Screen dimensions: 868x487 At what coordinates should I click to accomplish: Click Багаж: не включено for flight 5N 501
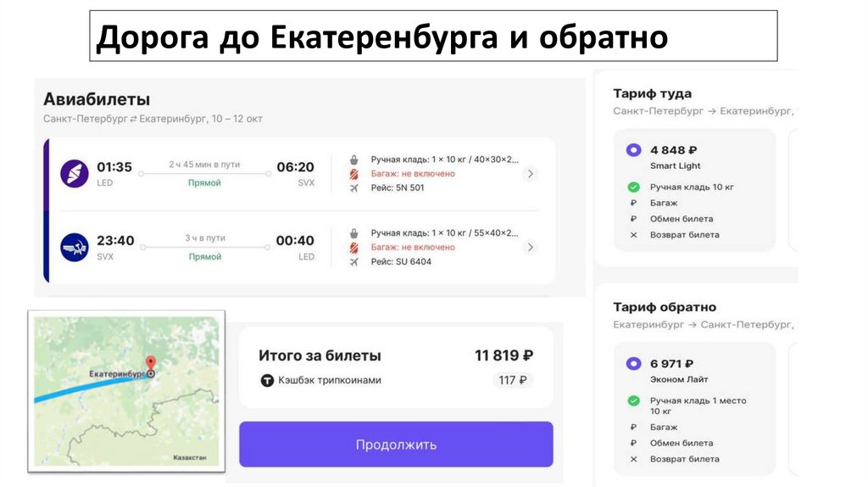413,174
